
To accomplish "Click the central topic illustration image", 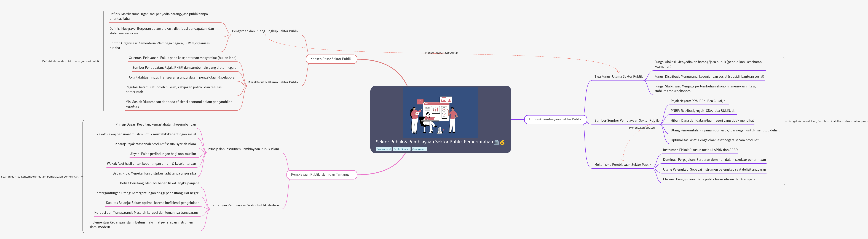I will point(440,113).
